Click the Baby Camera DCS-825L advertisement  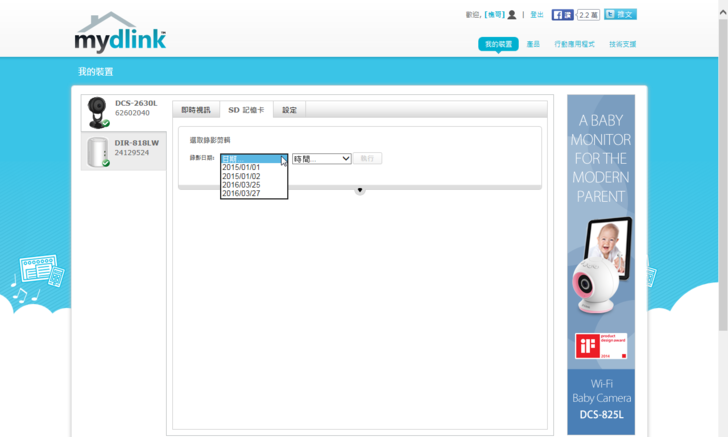(x=601, y=265)
